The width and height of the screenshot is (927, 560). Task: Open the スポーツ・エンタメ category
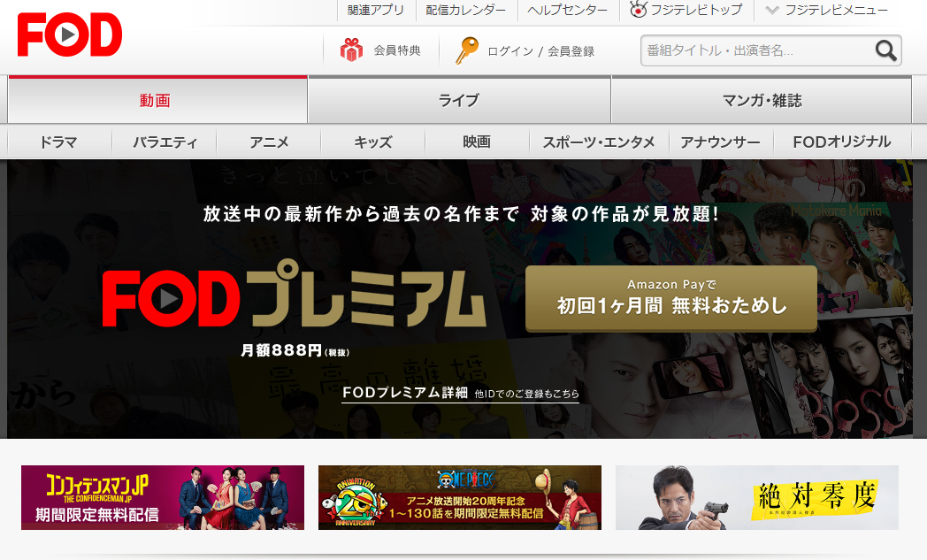(599, 142)
